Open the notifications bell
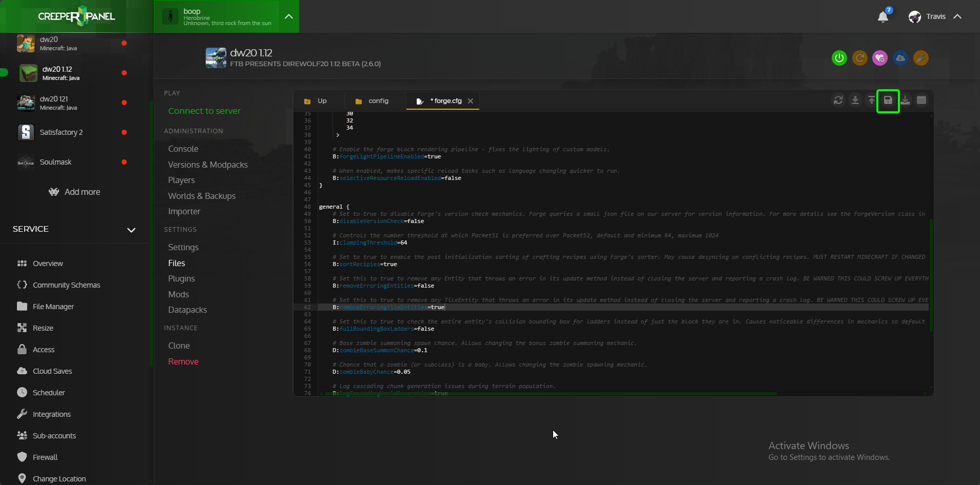 (x=883, y=17)
